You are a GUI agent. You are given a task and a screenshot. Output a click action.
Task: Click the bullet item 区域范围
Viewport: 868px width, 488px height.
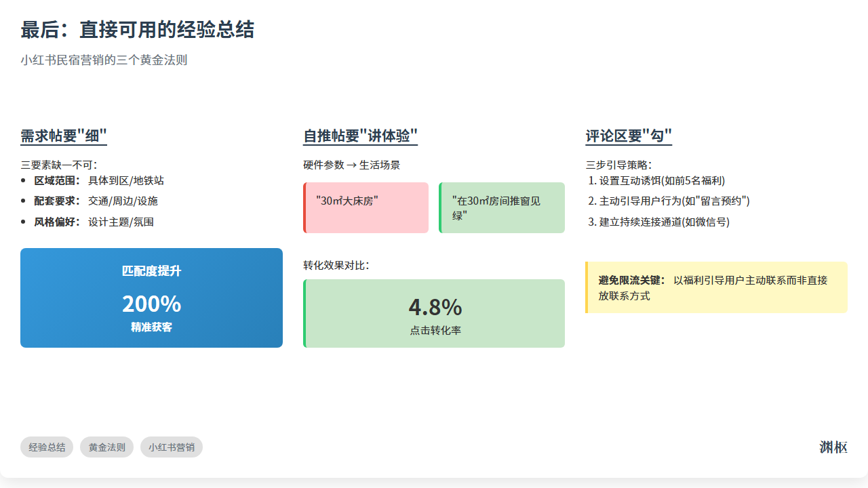click(x=99, y=181)
